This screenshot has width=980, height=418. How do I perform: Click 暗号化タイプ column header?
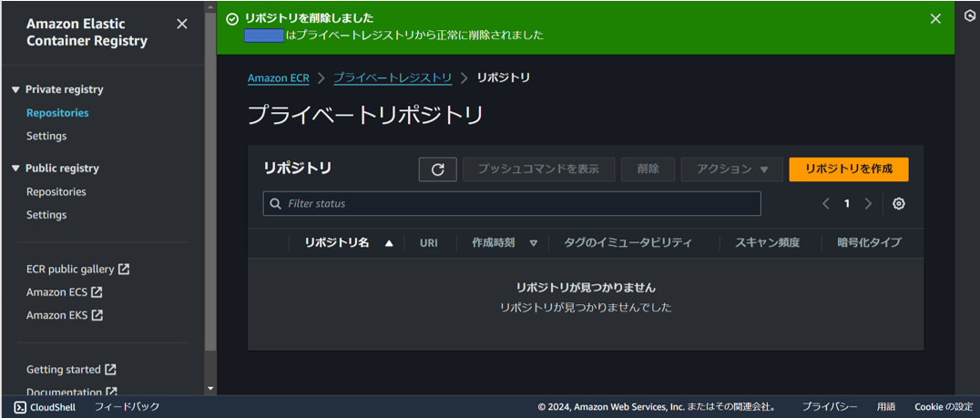(870, 243)
